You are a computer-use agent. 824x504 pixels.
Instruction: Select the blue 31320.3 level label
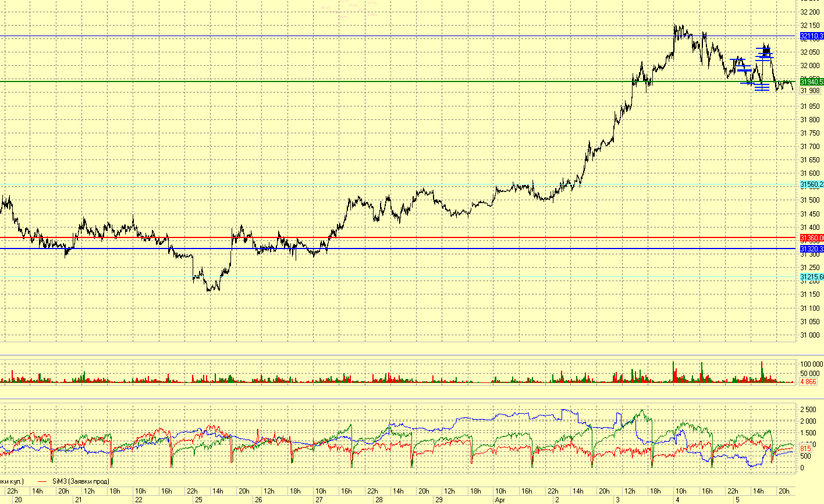(812, 249)
